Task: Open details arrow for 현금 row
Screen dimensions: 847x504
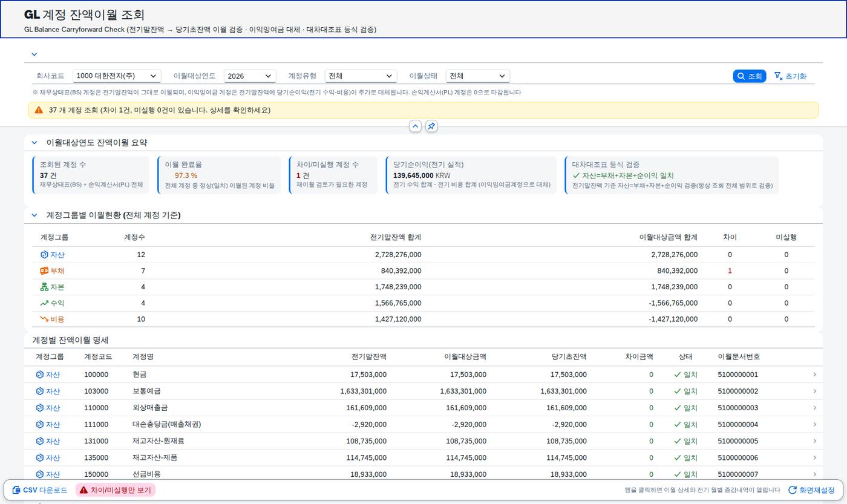Action: click(x=814, y=375)
